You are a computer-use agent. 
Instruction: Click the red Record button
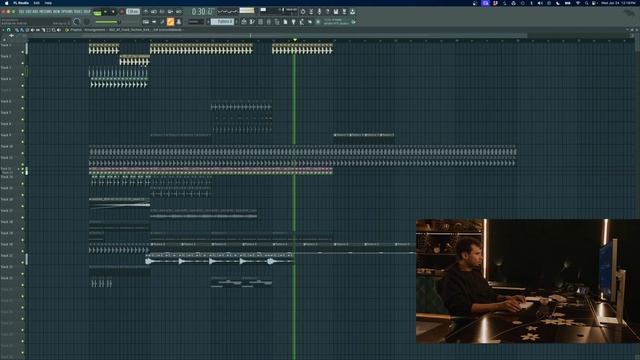coord(121,12)
